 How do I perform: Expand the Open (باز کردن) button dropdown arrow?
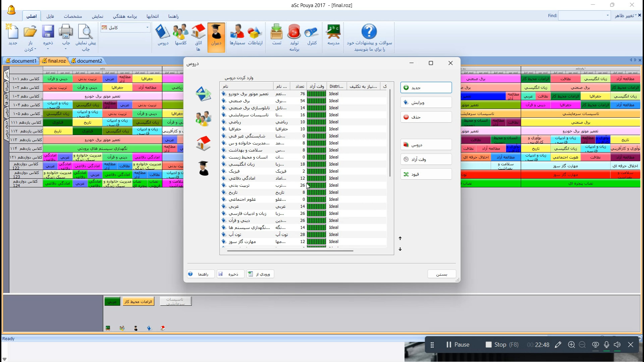click(x=35, y=49)
